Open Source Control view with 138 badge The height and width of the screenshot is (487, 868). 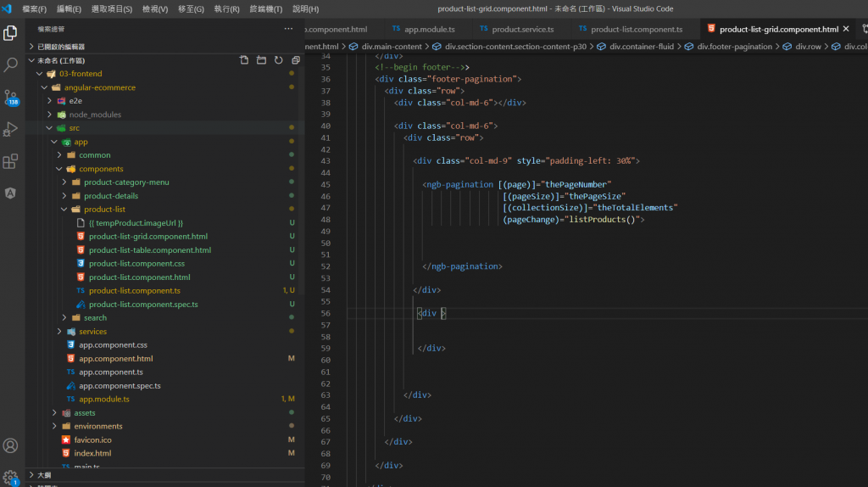[x=10, y=97]
